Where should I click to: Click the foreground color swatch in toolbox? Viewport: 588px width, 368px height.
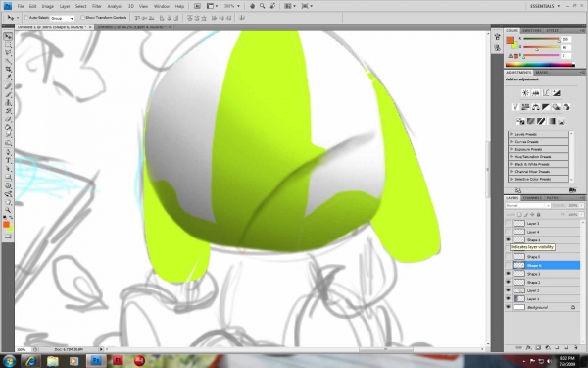pos(6,225)
